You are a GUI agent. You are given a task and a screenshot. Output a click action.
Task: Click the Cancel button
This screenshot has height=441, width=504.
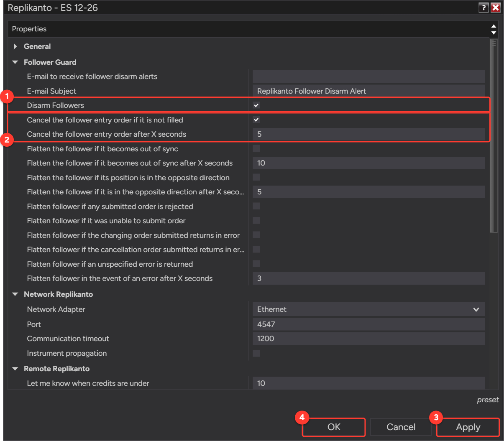[x=401, y=427]
